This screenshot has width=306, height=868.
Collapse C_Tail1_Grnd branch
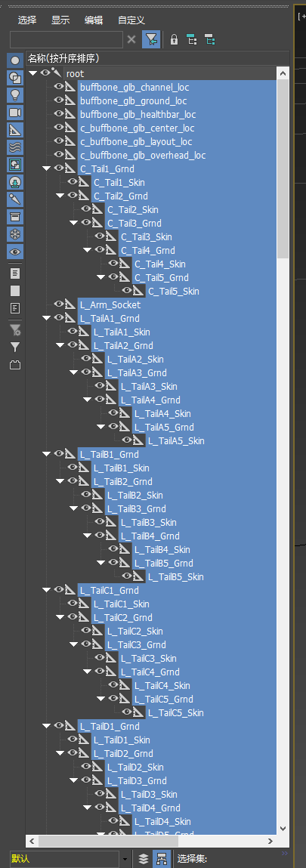click(47, 168)
